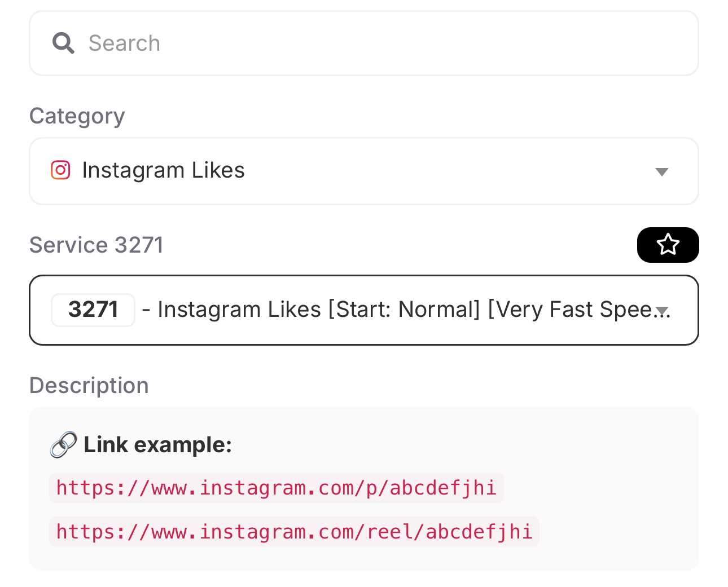This screenshot has width=728, height=587.
Task: Toggle the star favorite button
Action: click(668, 245)
